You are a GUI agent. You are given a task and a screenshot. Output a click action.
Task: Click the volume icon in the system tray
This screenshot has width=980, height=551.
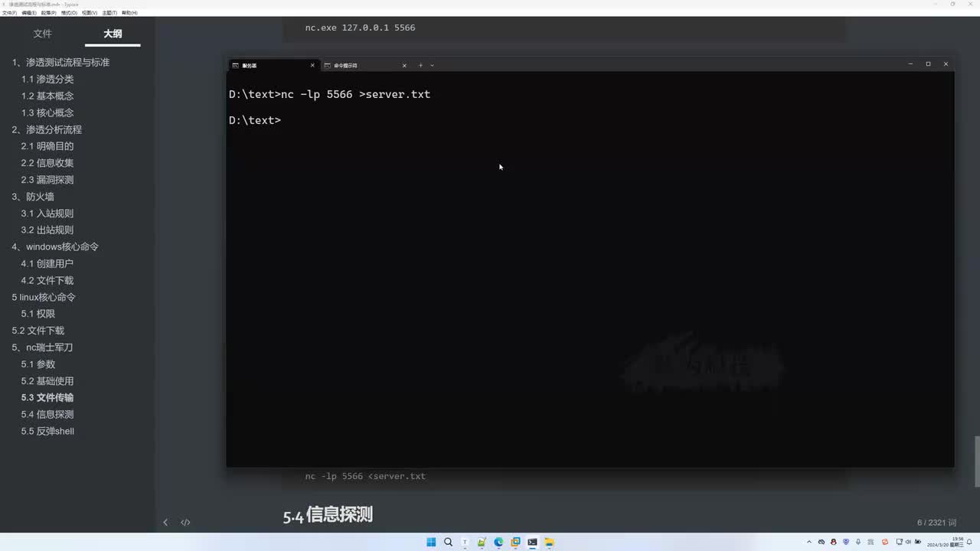(x=908, y=542)
